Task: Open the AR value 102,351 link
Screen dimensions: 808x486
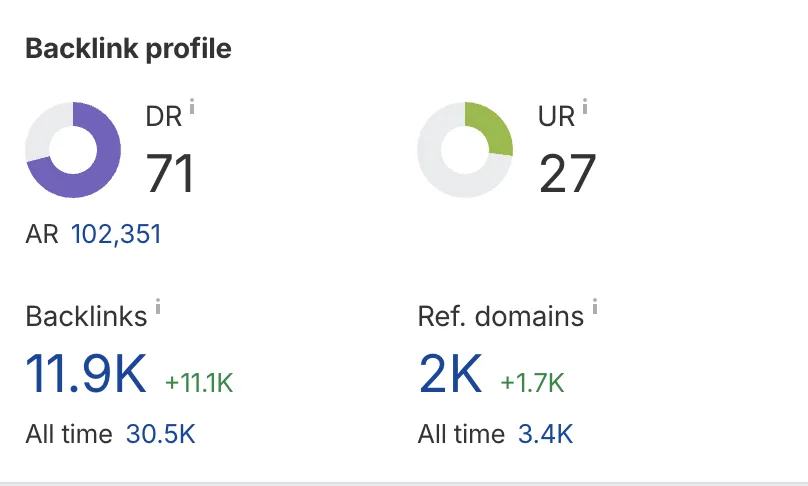Action: (x=116, y=235)
